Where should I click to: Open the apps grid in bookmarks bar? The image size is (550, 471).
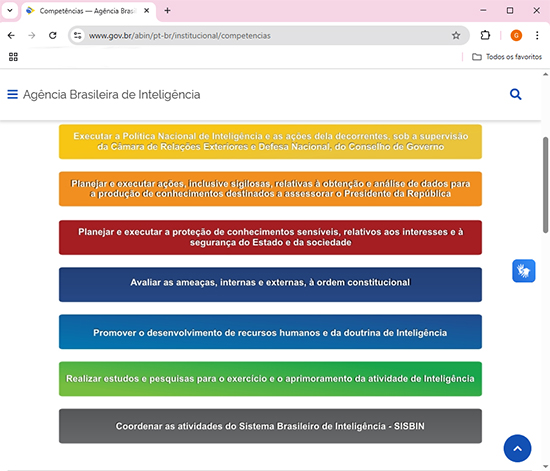[13, 57]
